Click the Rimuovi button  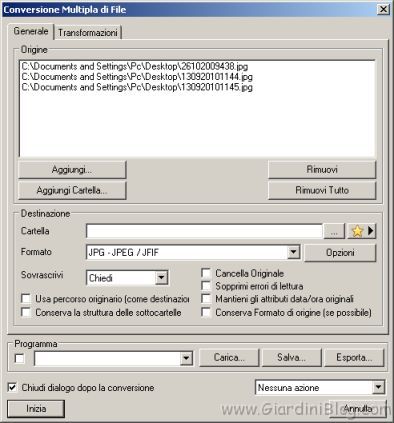pos(322,170)
